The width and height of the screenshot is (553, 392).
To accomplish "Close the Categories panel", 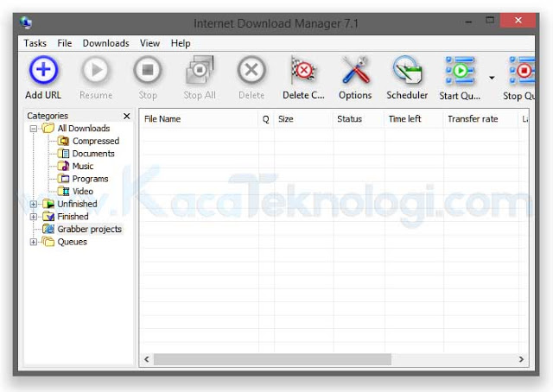I will (127, 116).
